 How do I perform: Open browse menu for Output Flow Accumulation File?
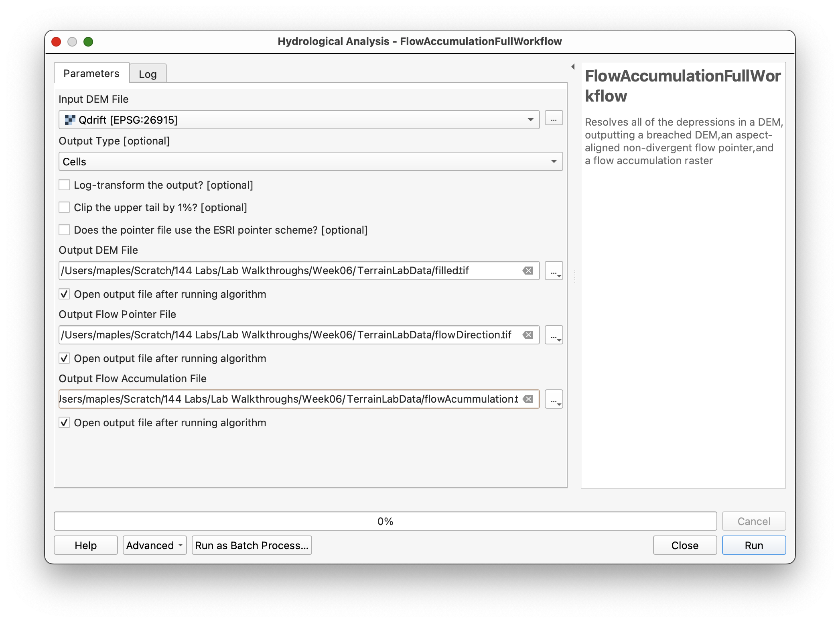point(554,399)
